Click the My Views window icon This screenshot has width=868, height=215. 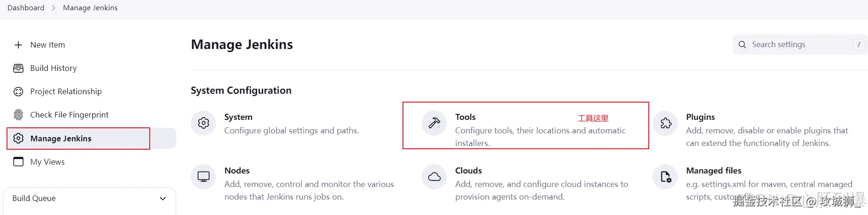(x=18, y=162)
